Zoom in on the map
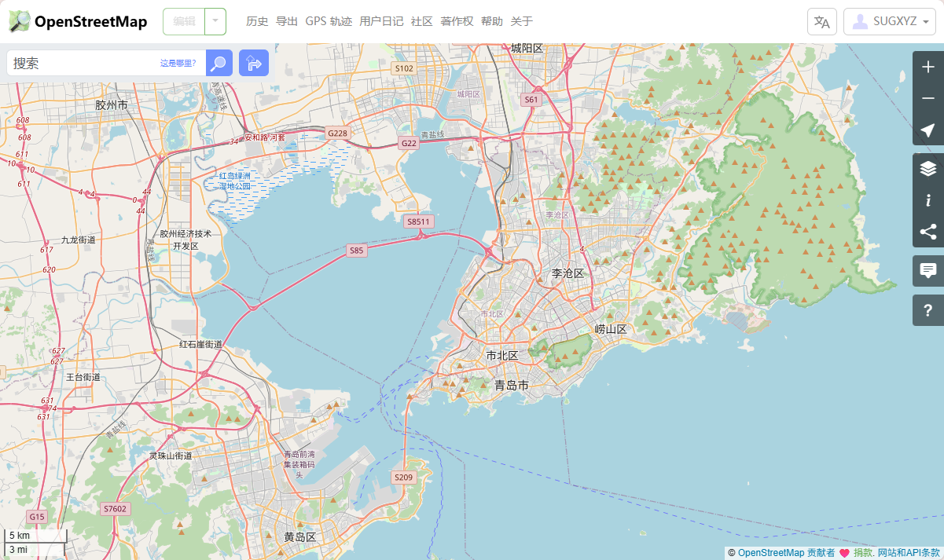 (927, 67)
